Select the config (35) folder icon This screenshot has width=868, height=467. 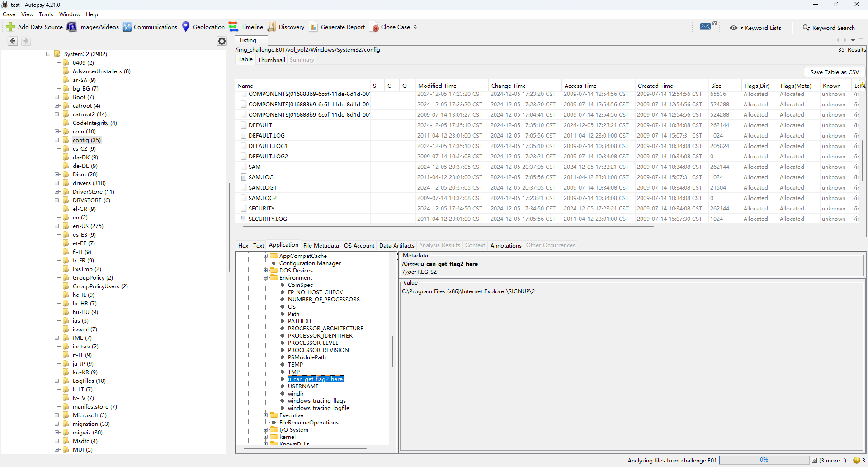pyautogui.click(x=66, y=140)
